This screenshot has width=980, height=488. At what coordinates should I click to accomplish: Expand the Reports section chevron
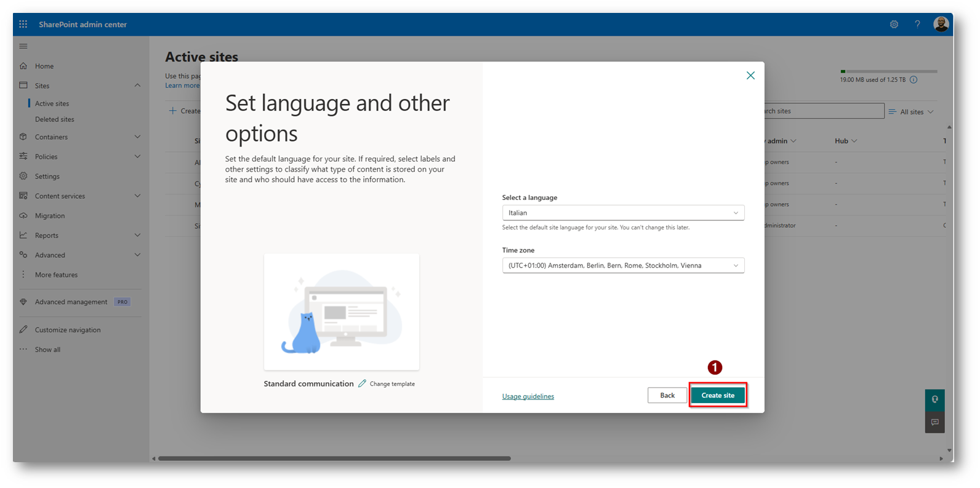click(x=137, y=235)
